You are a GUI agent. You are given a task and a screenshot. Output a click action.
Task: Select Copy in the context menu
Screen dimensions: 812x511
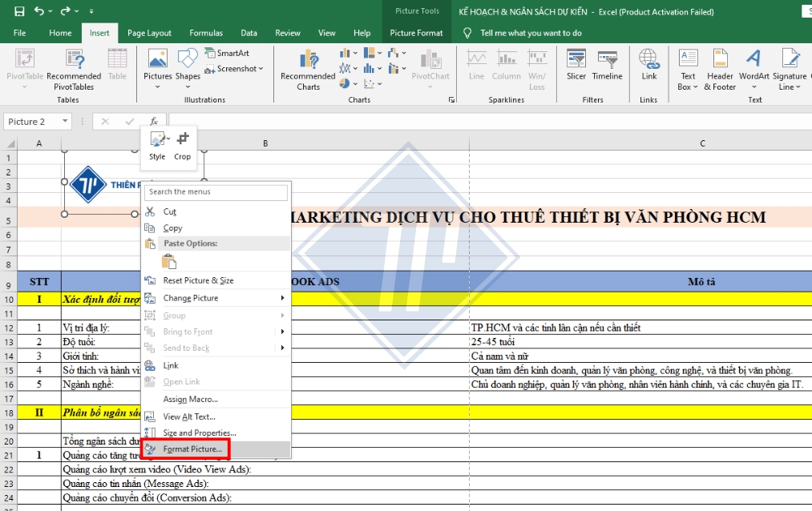click(x=171, y=227)
